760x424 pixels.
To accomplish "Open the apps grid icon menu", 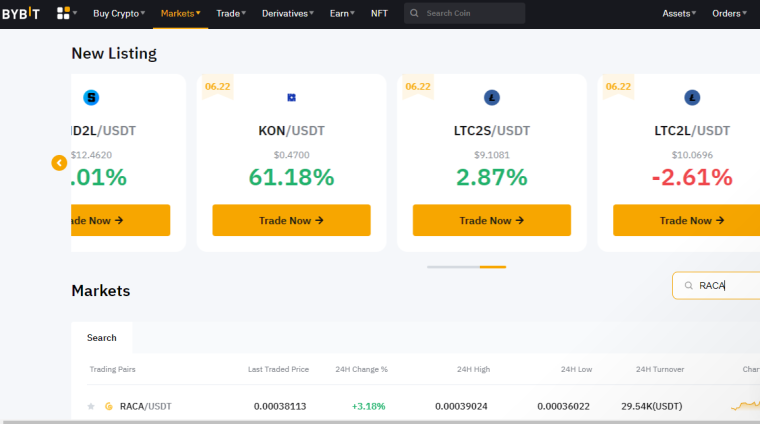I will coord(66,13).
